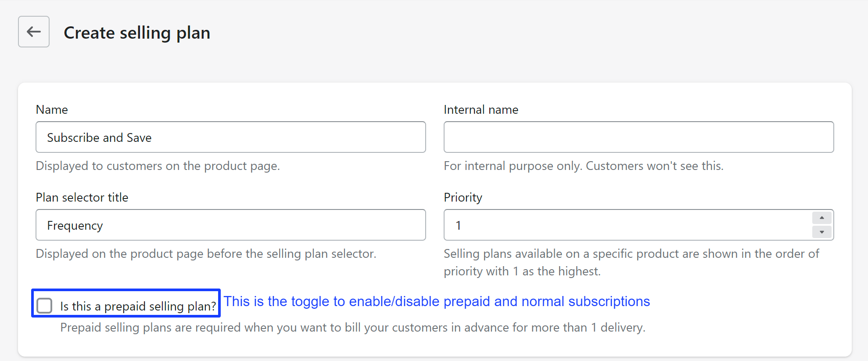The height and width of the screenshot is (361, 868).
Task: Focus the Name field containing 'Subscribe and Save'
Action: click(230, 137)
